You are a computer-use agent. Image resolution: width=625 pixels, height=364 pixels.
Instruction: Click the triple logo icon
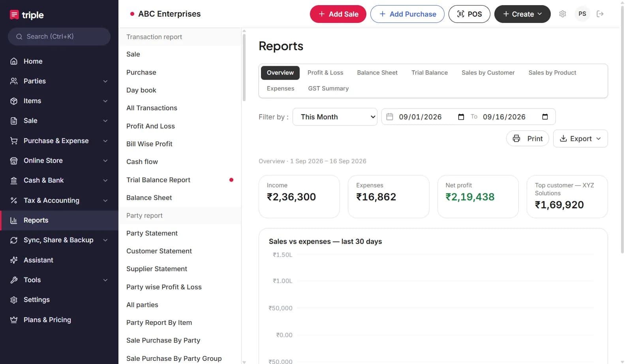tap(14, 15)
